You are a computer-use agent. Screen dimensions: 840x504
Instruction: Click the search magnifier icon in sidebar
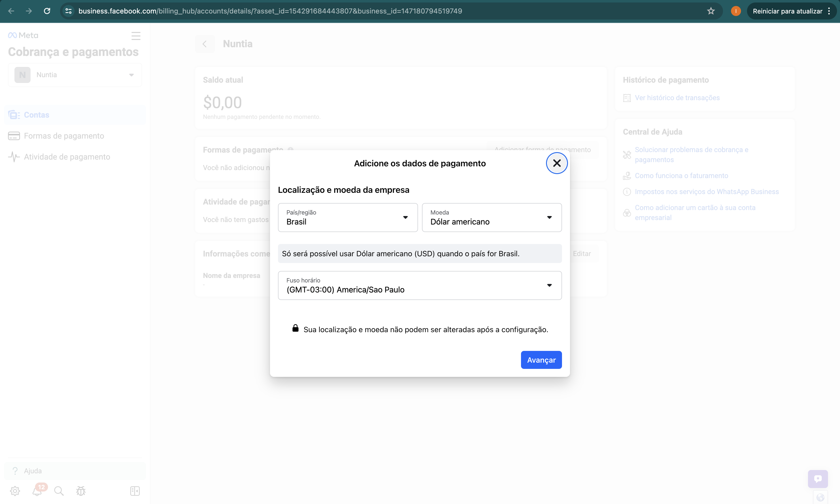pyautogui.click(x=59, y=491)
